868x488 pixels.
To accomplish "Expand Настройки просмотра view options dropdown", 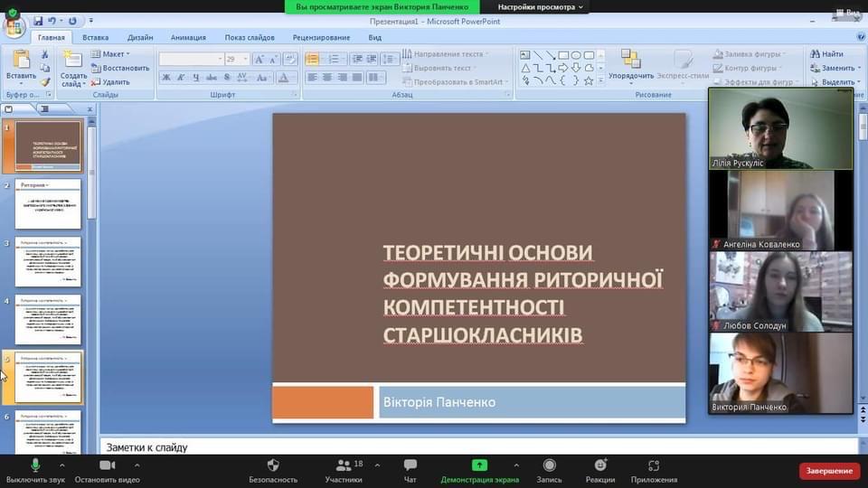I will point(541,6).
